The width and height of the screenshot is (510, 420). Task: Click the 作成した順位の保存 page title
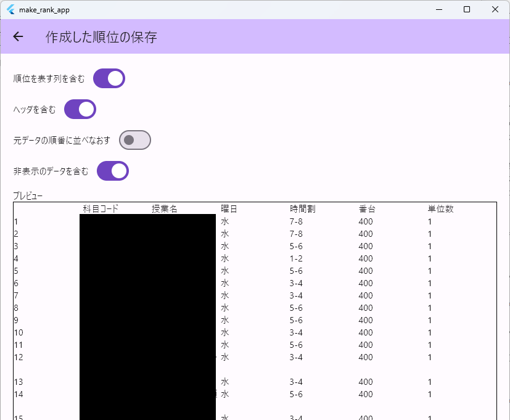[101, 37]
